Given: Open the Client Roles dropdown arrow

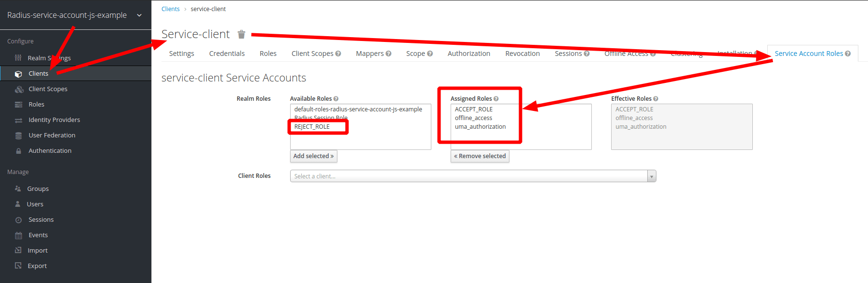Looking at the screenshot, I should point(652,176).
